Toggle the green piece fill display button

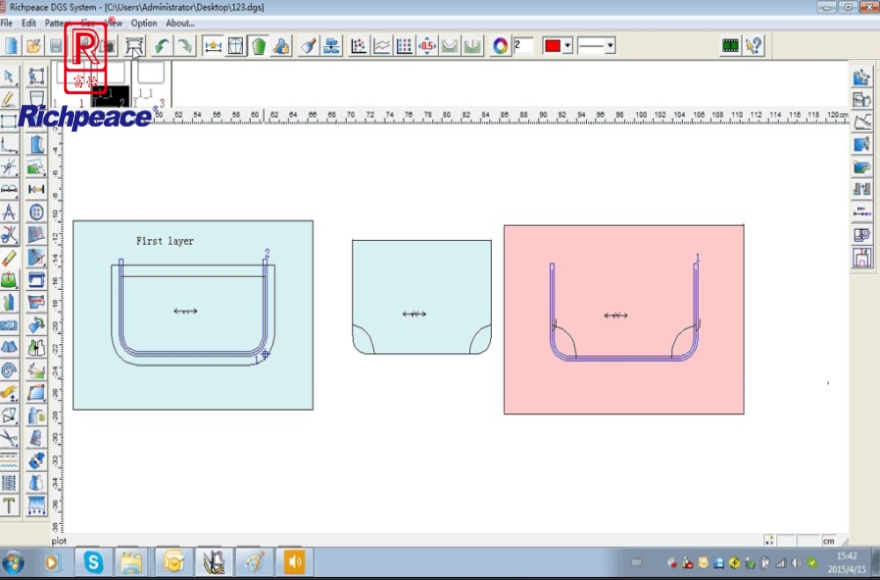pos(259,46)
